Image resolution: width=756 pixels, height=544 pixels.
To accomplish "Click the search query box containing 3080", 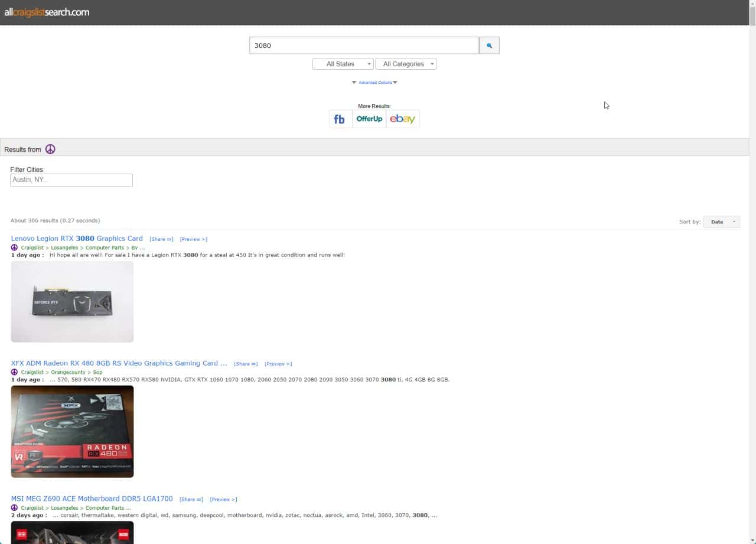I will click(364, 45).
